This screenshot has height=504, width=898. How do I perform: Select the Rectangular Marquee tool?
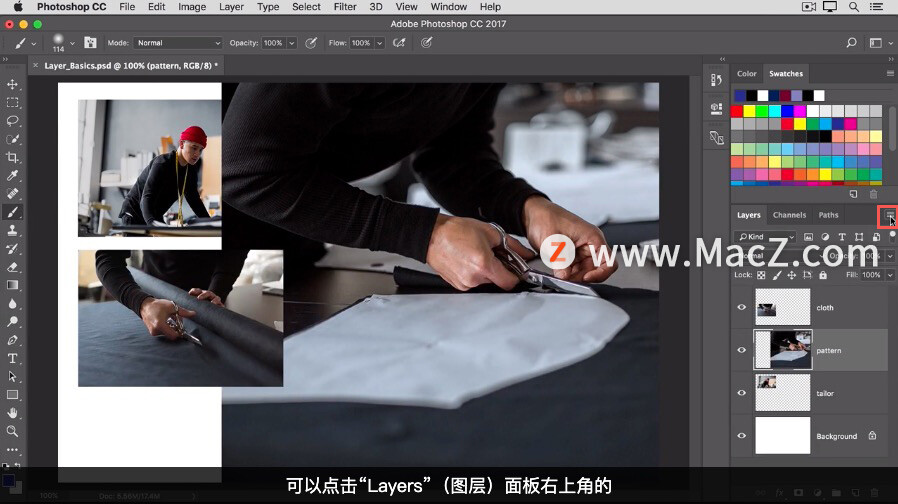click(12, 103)
